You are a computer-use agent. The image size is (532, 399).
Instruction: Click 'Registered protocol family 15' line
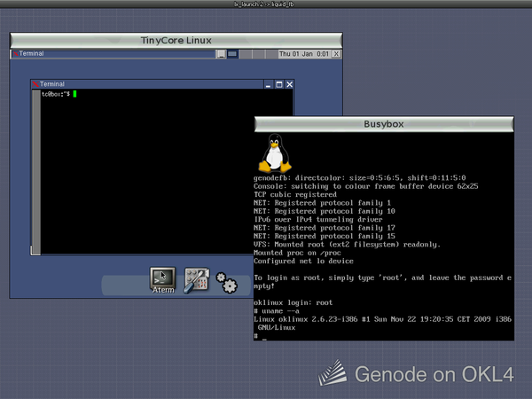[325, 236]
